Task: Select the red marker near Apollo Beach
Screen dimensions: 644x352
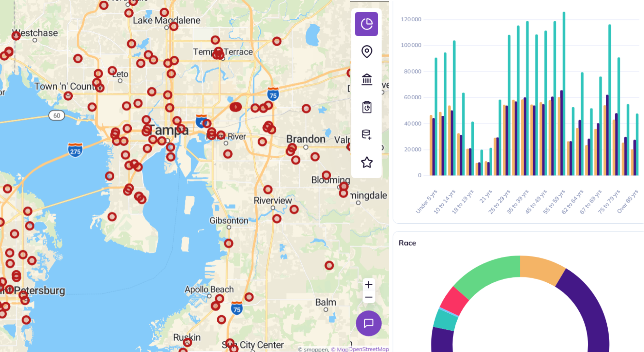Action: tap(219, 298)
